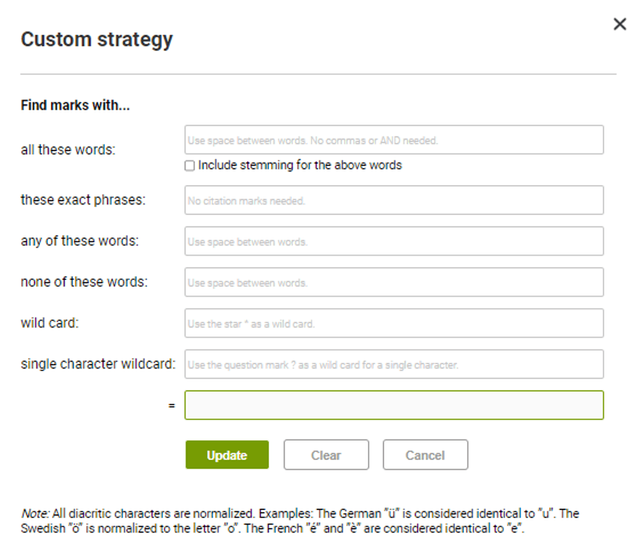
Task: Click the 'Custom strategy' heading
Action: (97, 40)
